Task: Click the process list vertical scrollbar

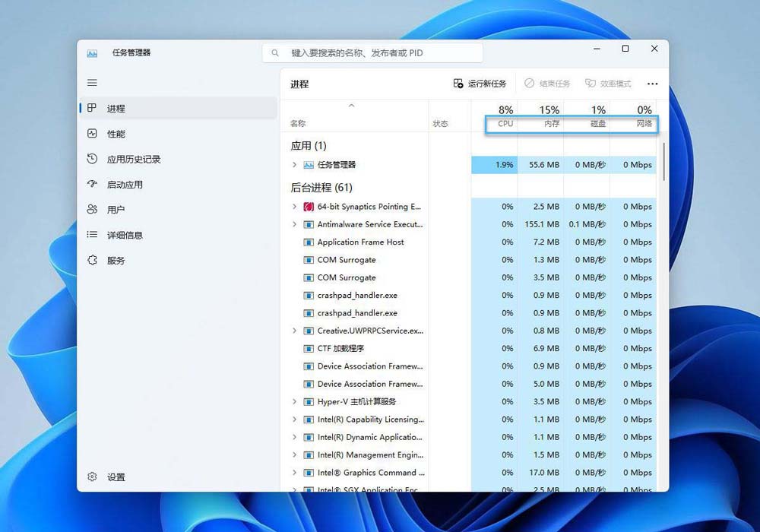Action: 664,161
